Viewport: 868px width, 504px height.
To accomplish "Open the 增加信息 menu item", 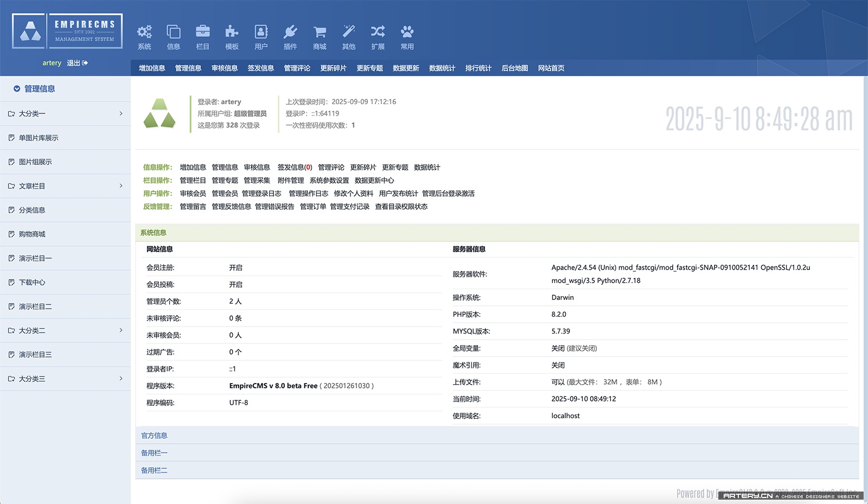I will pyautogui.click(x=152, y=68).
